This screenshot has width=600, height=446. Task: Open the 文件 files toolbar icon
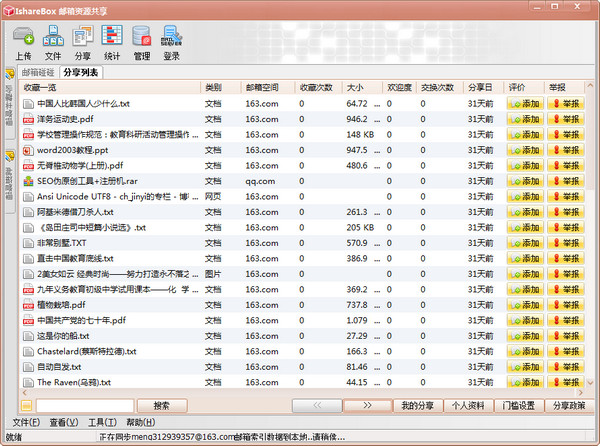53,42
